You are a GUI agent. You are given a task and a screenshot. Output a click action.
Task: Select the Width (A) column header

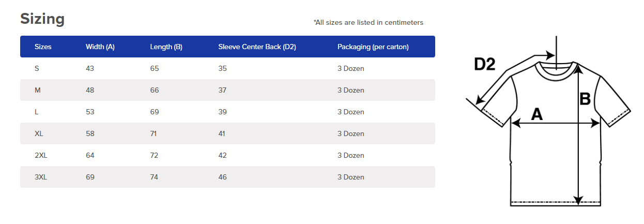(100, 47)
